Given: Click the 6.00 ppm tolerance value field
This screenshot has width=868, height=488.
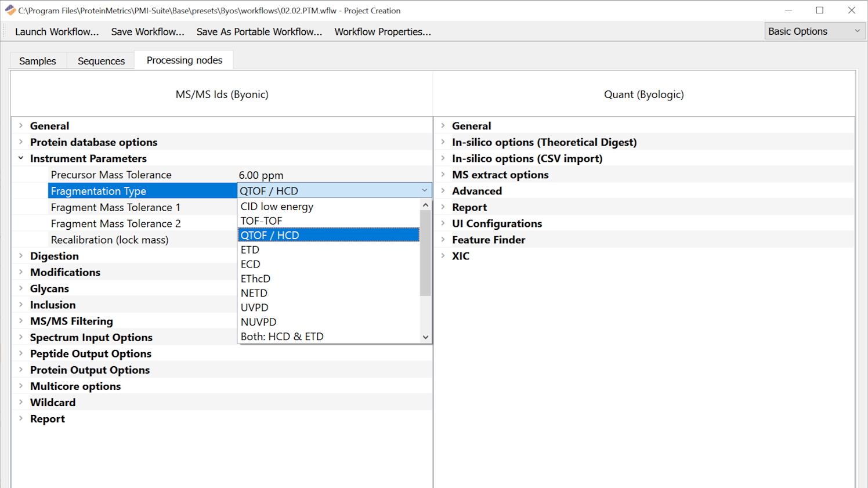Looking at the screenshot, I should 261,175.
